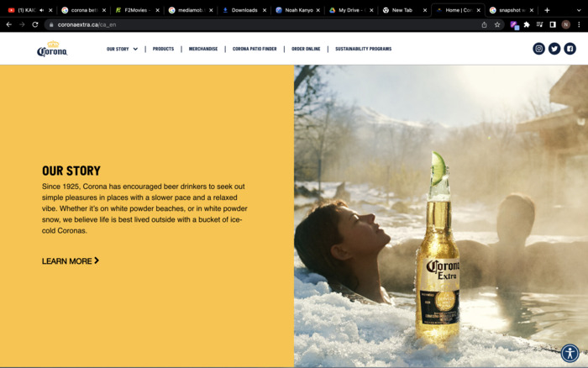Open Corona's Twitter page icon
The image size is (588, 368).
click(x=554, y=49)
